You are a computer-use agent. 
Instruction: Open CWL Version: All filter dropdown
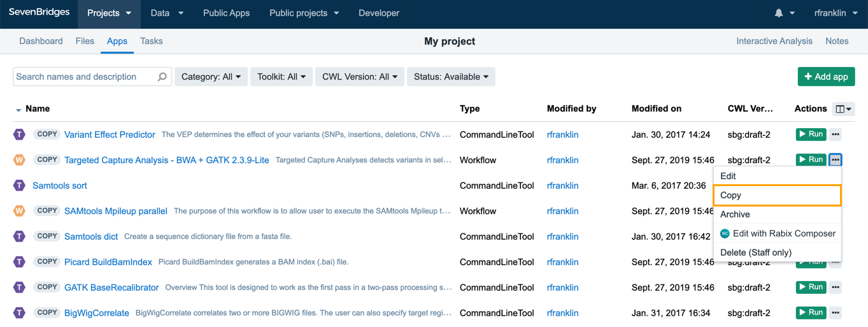click(359, 76)
